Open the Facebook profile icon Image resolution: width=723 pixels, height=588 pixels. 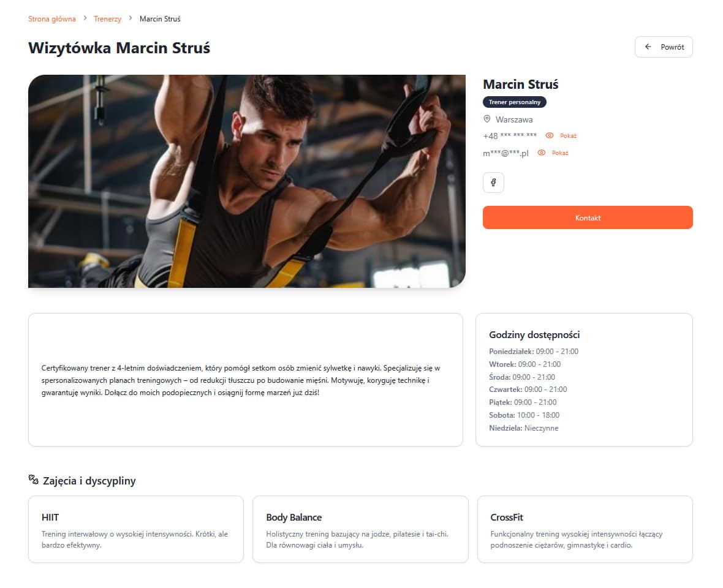point(493,183)
